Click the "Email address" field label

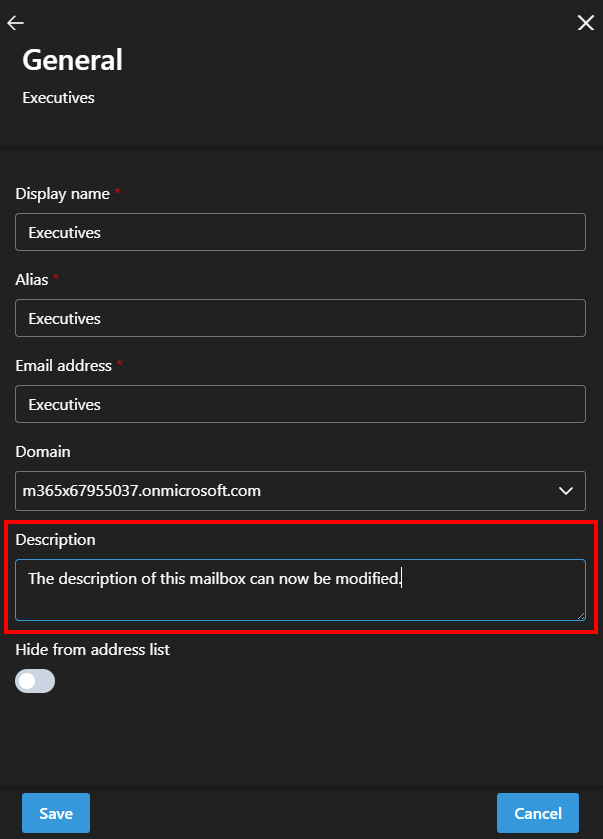(63, 366)
